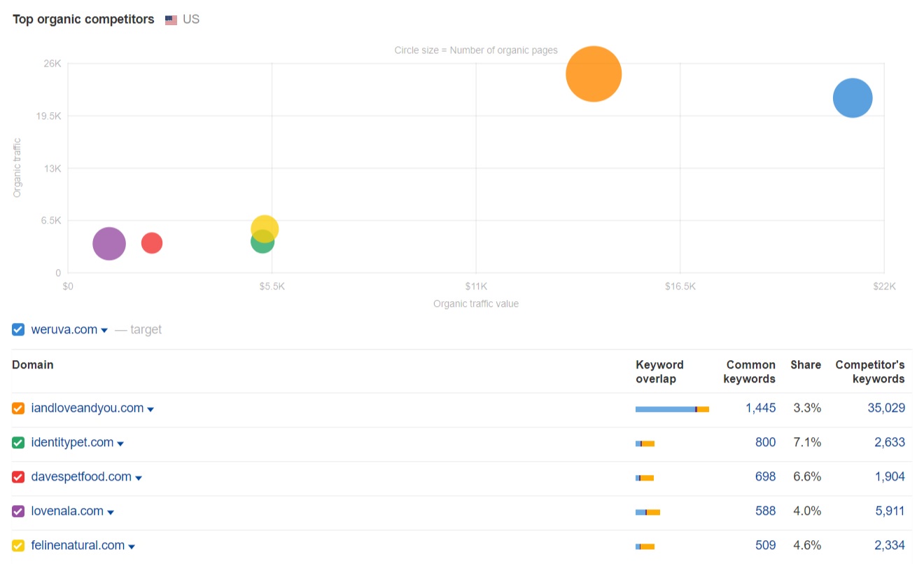This screenshot has width=924, height=564.
Task: Open dropdown arrow next to davespetfood.com
Action: (139, 478)
